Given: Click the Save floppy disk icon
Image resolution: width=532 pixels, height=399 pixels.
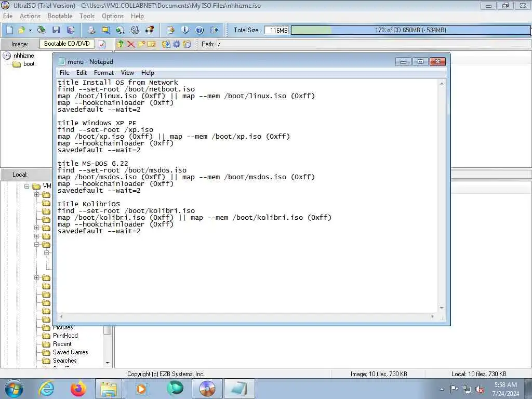Looking at the screenshot, I should coord(56,30).
